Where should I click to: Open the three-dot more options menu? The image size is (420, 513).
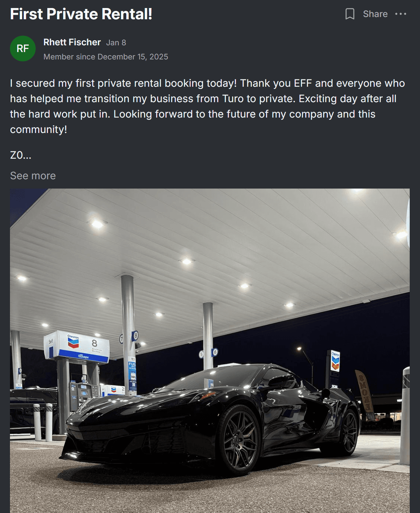click(400, 14)
